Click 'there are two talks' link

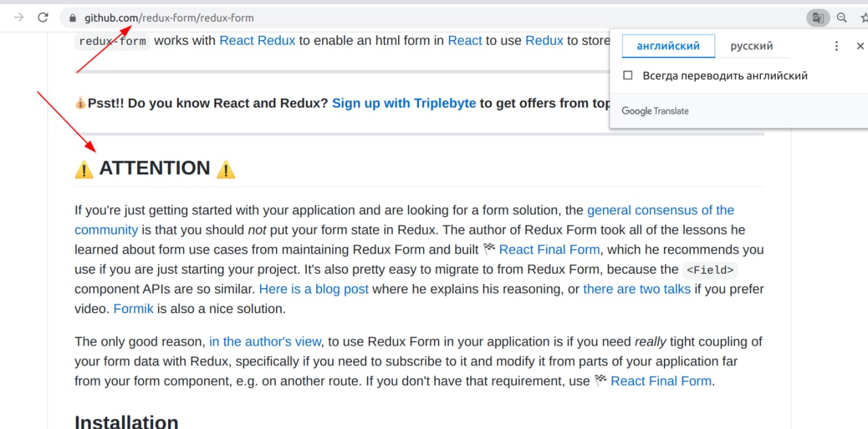coord(636,289)
